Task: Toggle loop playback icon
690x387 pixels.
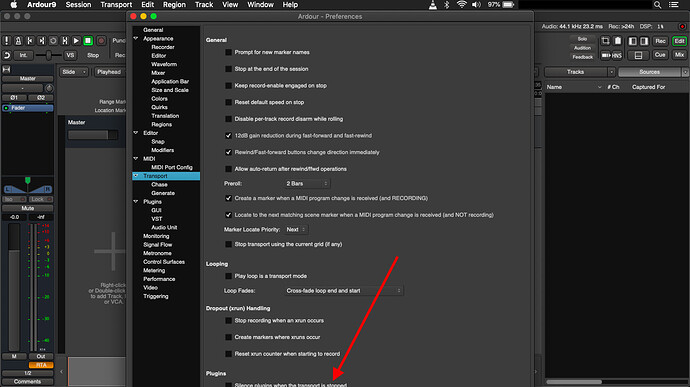Action: pos(53,41)
